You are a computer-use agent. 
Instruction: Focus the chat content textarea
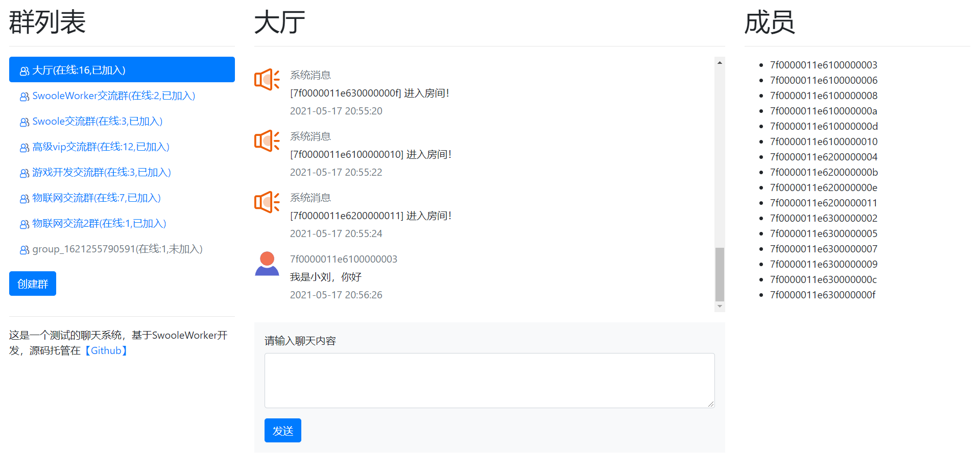(489, 381)
